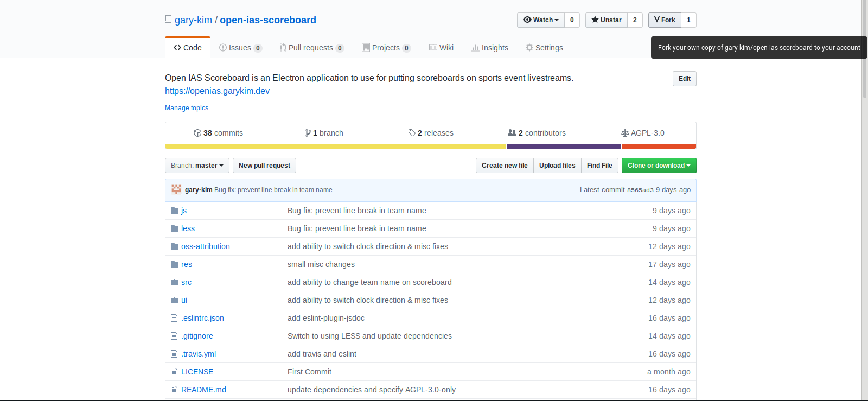The height and width of the screenshot is (401, 868).
Task: Click gary-kim's avatar in latest commit bar
Action: point(176,189)
